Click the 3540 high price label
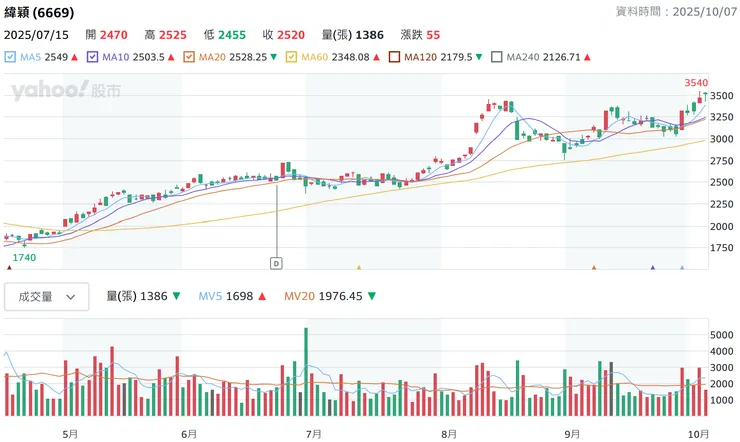The image size is (740, 442). click(x=696, y=82)
